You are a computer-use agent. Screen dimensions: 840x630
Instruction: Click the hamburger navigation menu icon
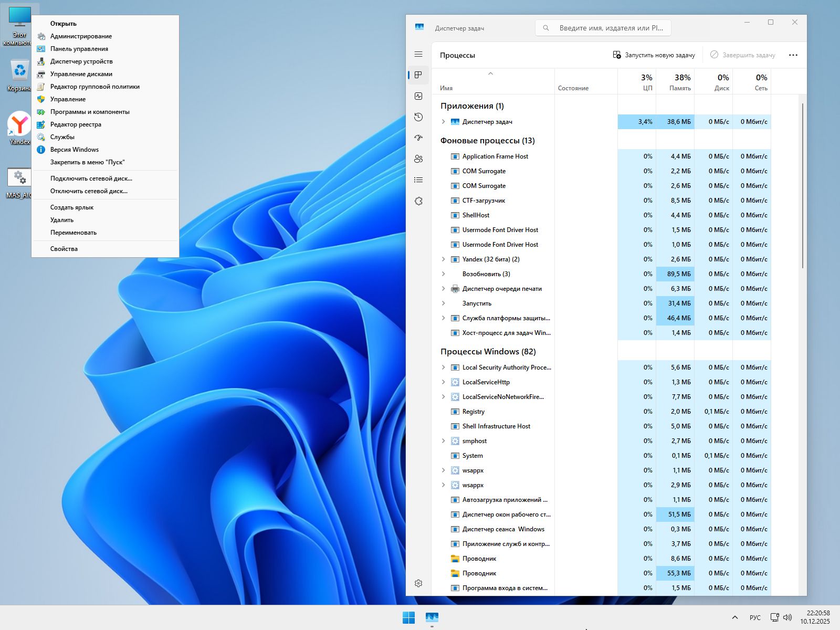pos(418,54)
